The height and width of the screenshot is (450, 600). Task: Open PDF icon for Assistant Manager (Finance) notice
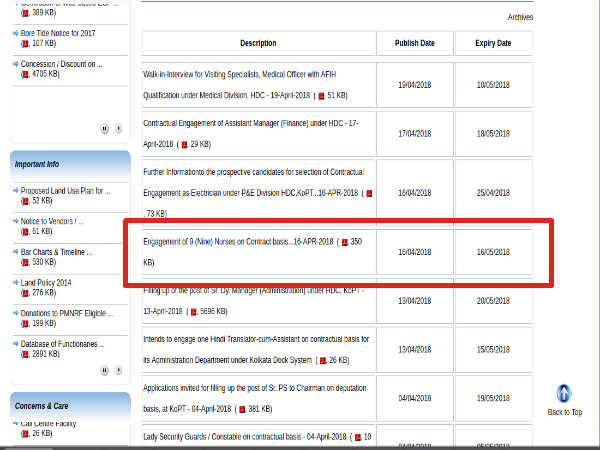(184, 145)
